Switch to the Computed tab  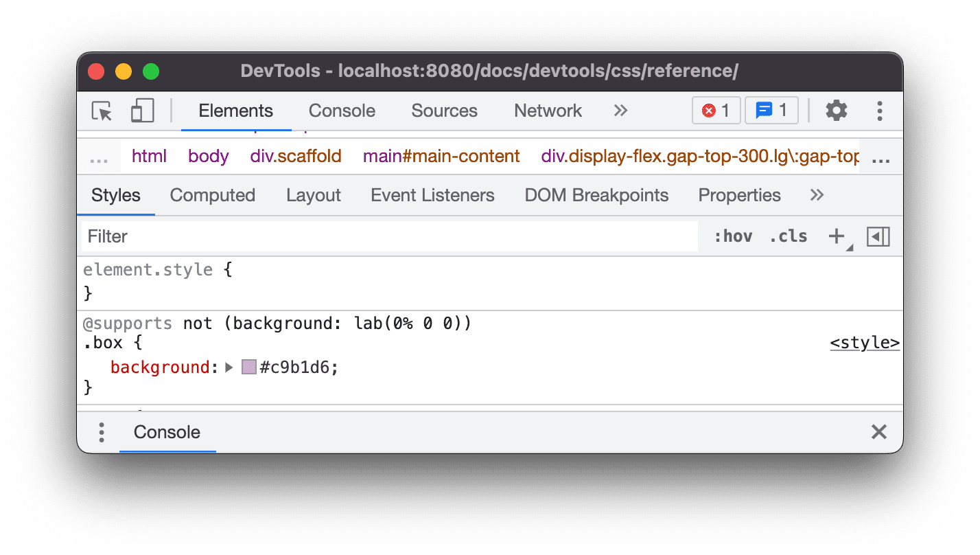[x=212, y=195]
